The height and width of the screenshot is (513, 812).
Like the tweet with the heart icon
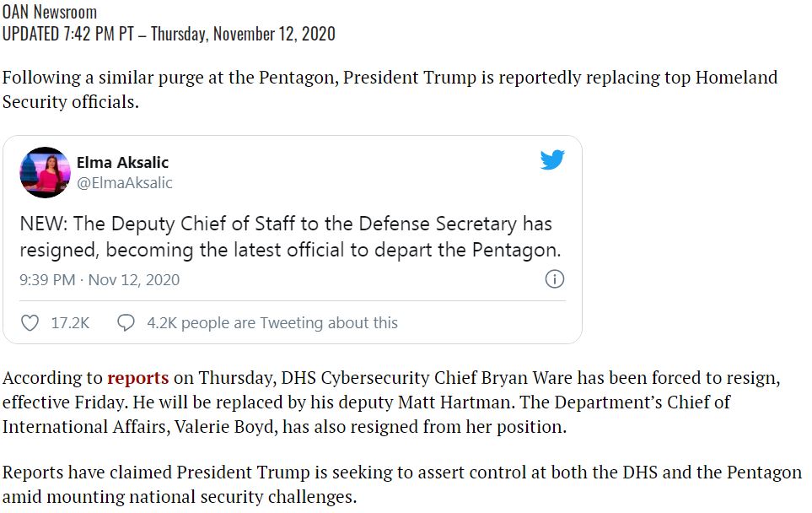30,323
